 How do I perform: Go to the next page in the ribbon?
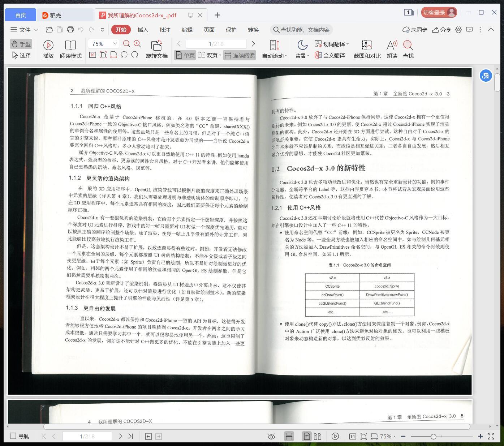pos(253,44)
